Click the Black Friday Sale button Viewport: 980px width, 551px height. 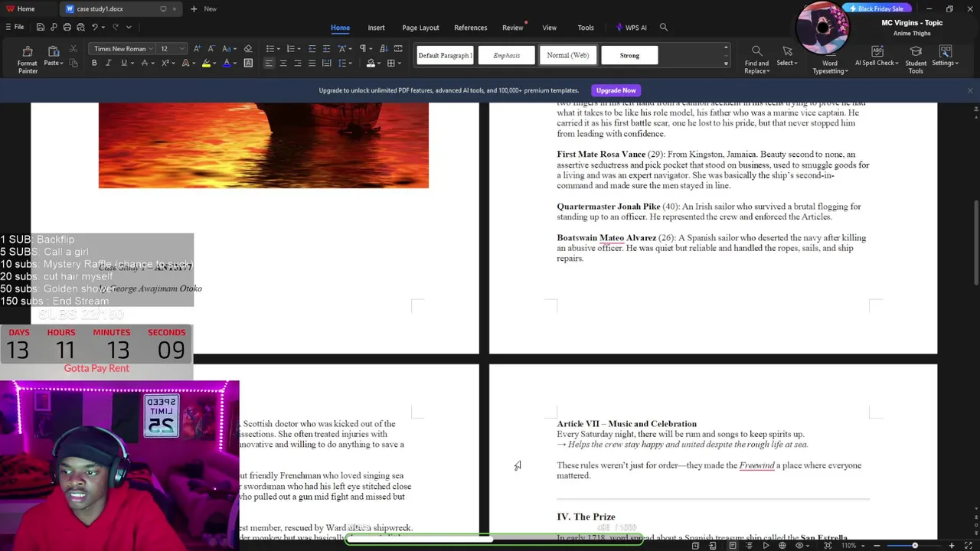(x=876, y=8)
